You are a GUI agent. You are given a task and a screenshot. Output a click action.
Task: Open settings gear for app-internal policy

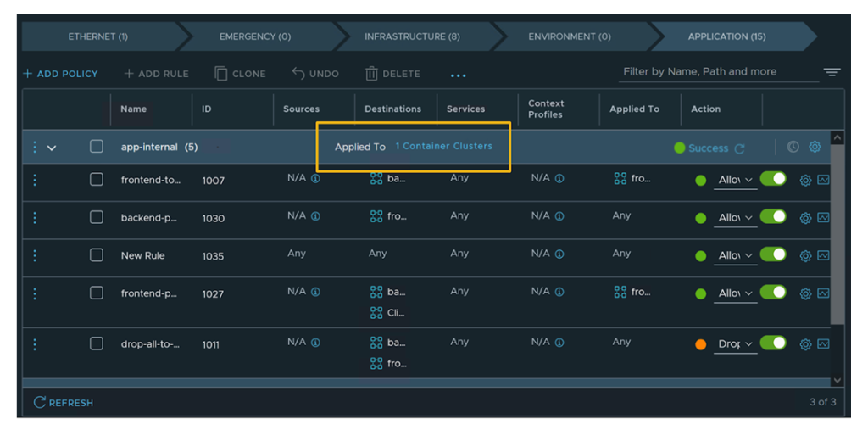(x=815, y=147)
